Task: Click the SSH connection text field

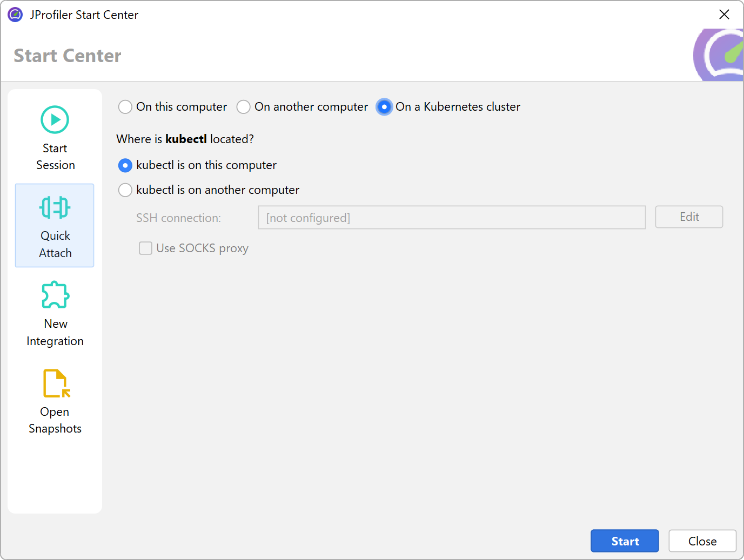Action: [x=451, y=218]
